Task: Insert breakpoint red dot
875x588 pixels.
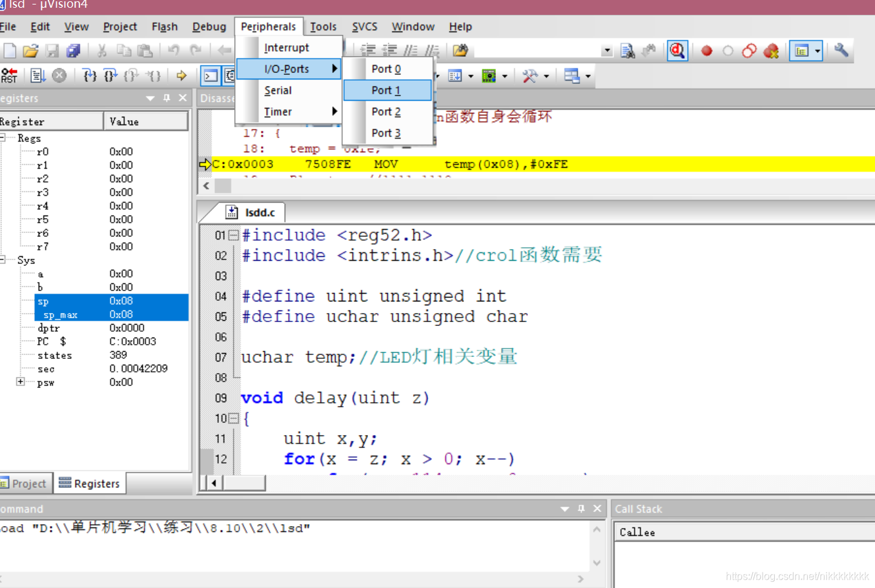Action: tap(706, 50)
